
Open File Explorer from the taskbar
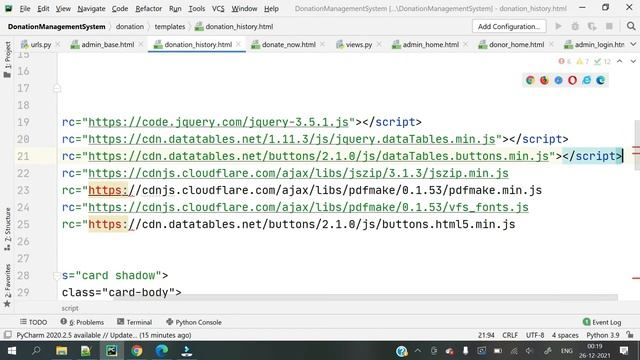pyautogui.click(x=62, y=351)
